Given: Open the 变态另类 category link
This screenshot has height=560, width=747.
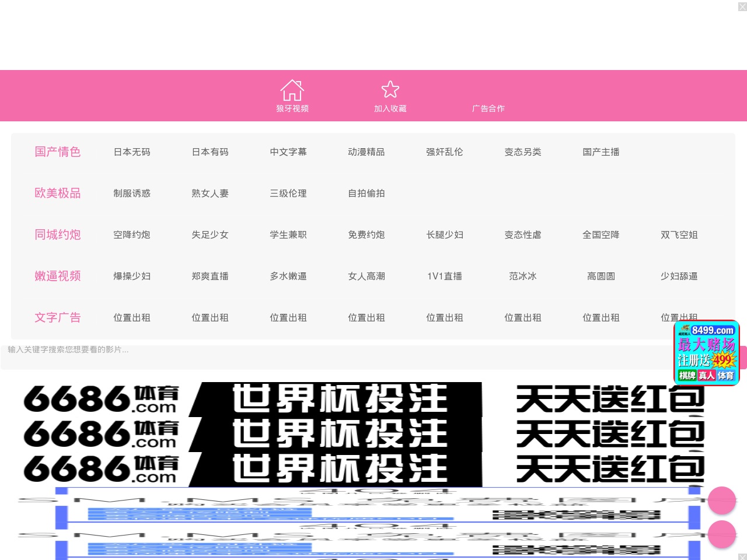Looking at the screenshot, I should 523,152.
